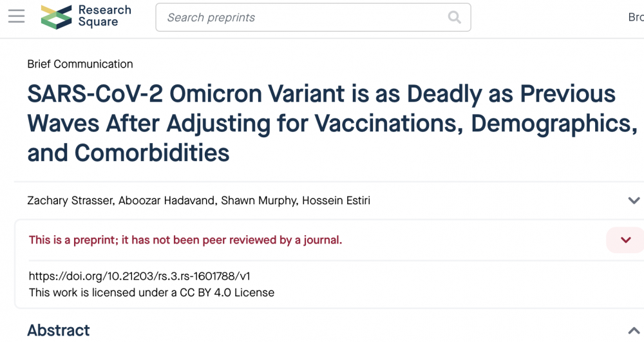Open the hamburger navigation menu

[16, 17]
